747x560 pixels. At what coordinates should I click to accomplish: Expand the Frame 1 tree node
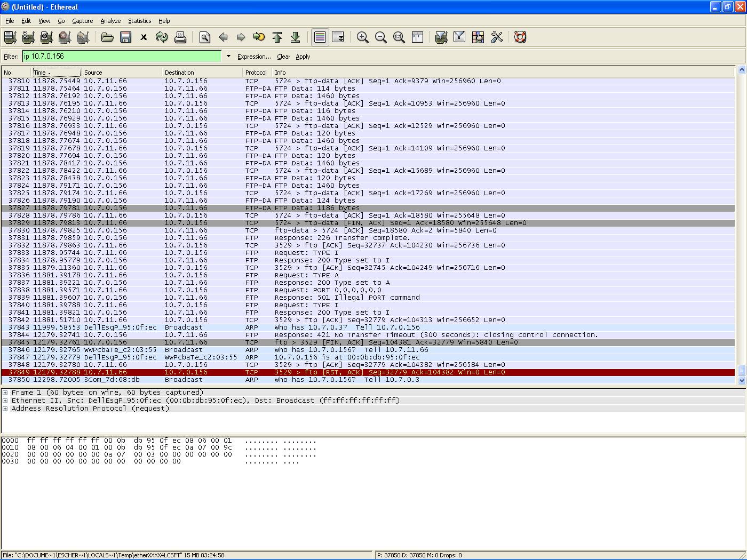pyautogui.click(x=5, y=393)
